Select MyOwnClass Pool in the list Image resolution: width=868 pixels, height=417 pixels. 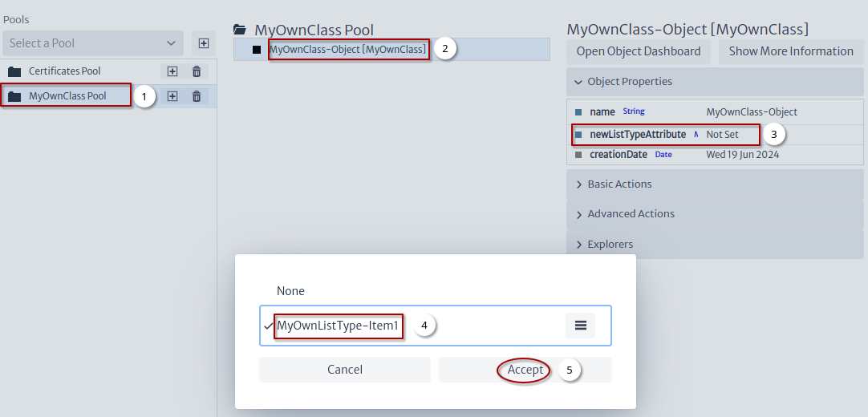67,96
